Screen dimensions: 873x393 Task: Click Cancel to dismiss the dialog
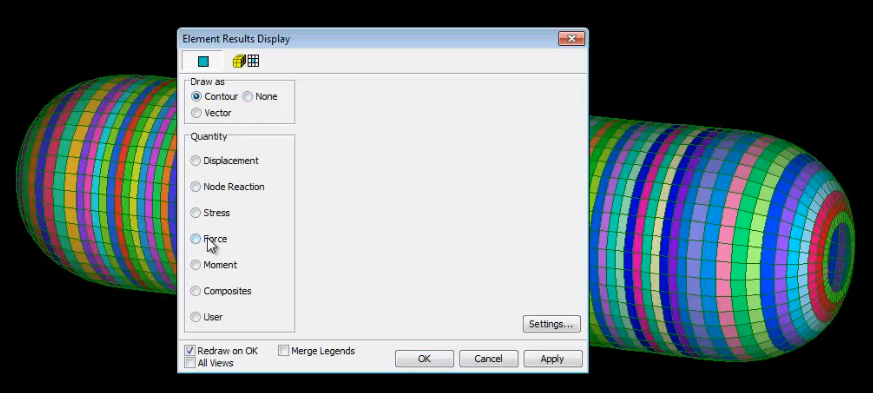tap(488, 358)
